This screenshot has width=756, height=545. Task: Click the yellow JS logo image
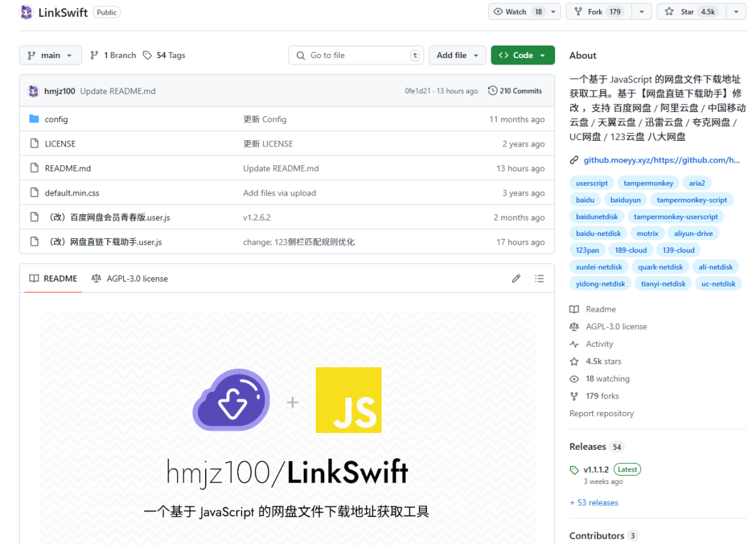point(349,400)
